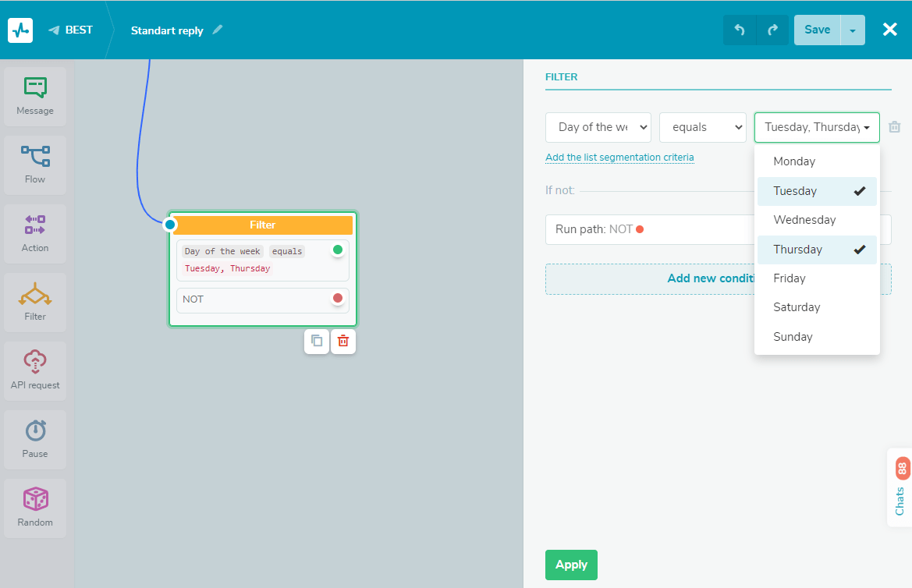Add a Random block from sidebar
Screen dimensions: 912x588
(x=35, y=508)
